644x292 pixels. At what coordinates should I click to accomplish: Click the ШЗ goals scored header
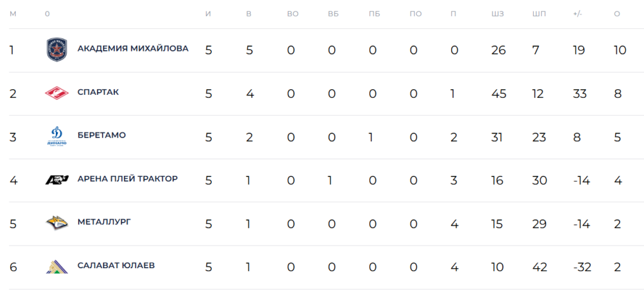pyautogui.click(x=498, y=14)
